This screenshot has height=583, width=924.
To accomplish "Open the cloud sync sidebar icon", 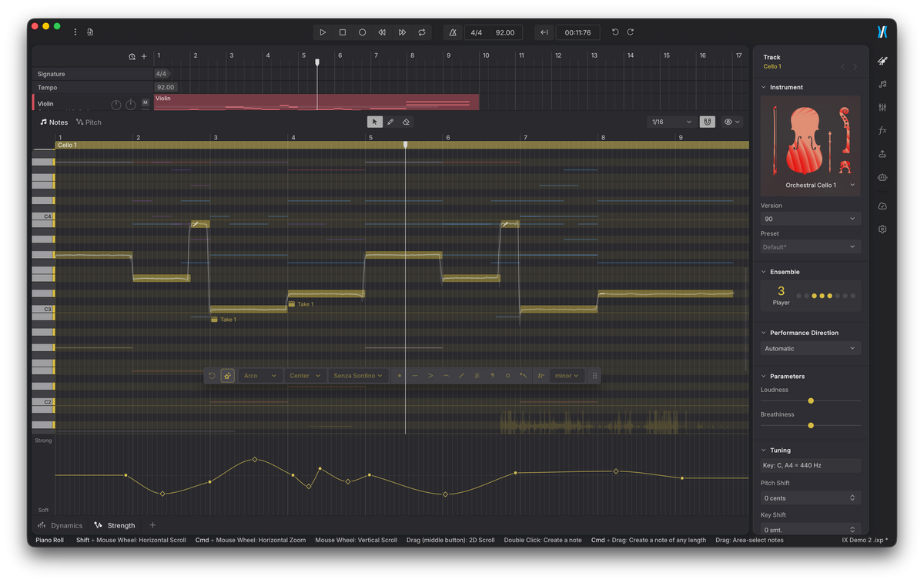I will point(882,206).
